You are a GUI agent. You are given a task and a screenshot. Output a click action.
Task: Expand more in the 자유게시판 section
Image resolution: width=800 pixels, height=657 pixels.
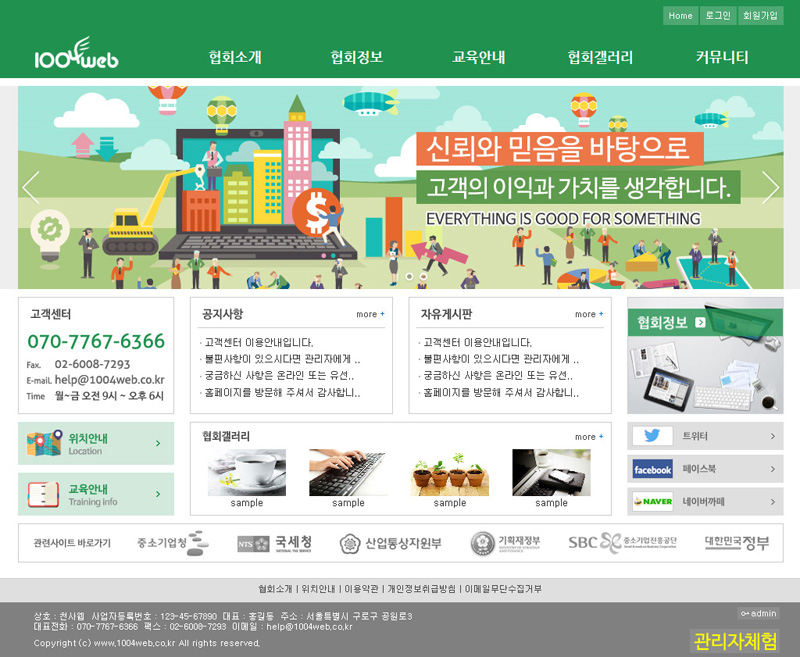click(589, 314)
